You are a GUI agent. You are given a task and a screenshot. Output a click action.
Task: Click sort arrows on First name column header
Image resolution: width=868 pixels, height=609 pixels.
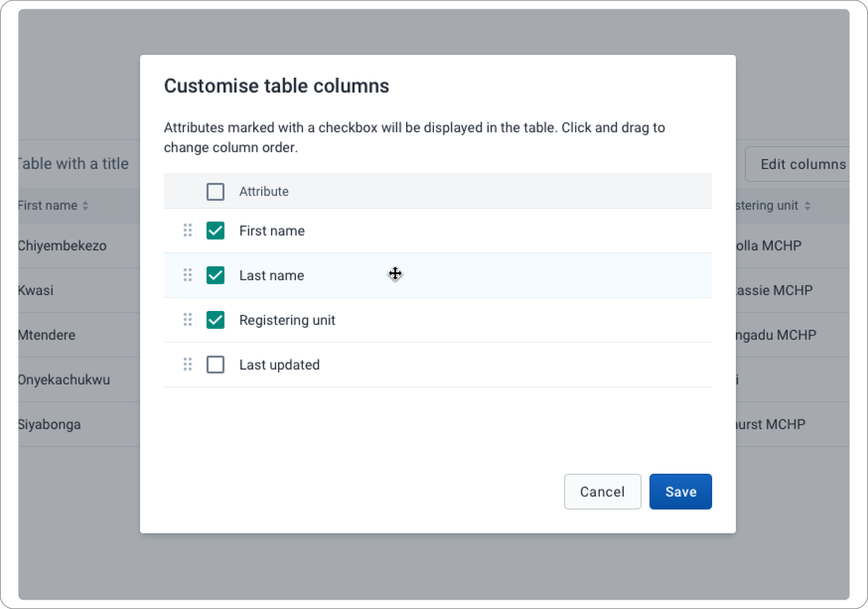point(85,205)
